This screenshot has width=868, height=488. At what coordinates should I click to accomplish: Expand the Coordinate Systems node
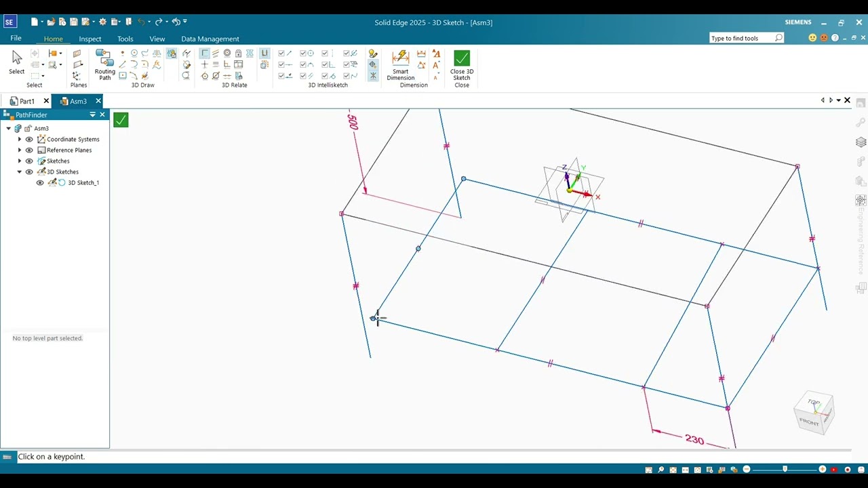click(x=19, y=139)
